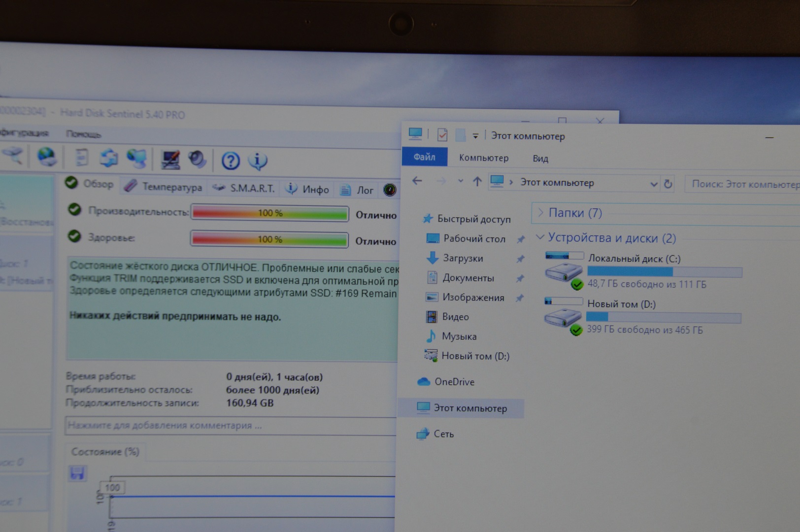Open the quick access toolbar customize dropdown
The width and height of the screenshot is (800, 532).
(475, 136)
